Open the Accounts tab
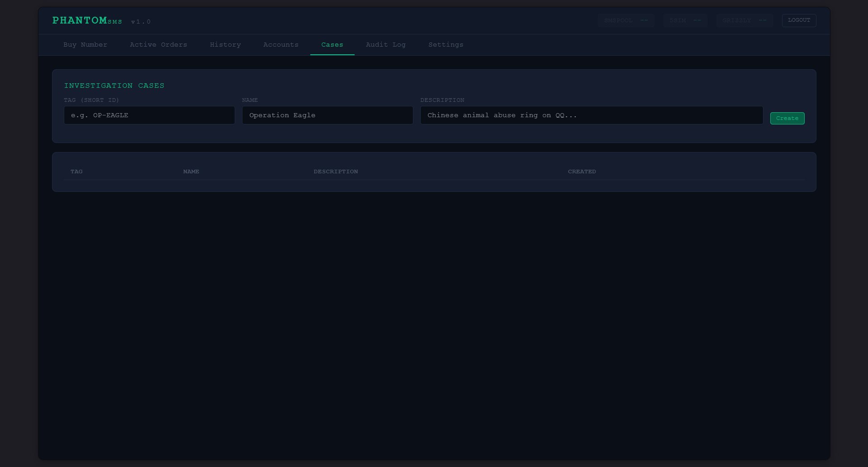868x467 pixels. click(281, 45)
